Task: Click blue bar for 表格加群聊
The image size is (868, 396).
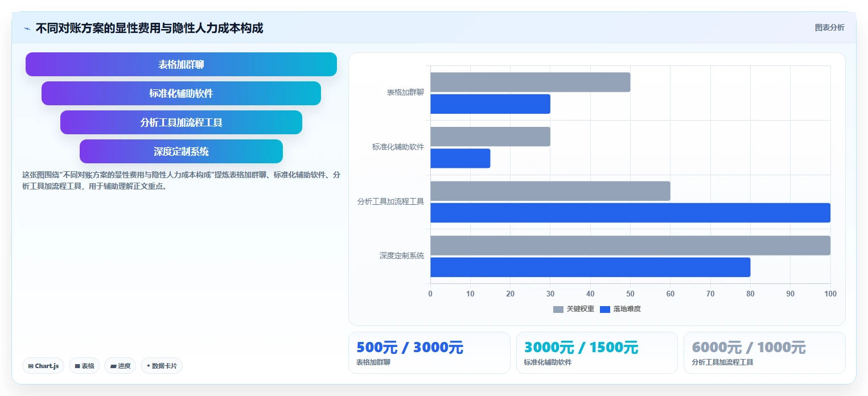Action: point(490,104)
